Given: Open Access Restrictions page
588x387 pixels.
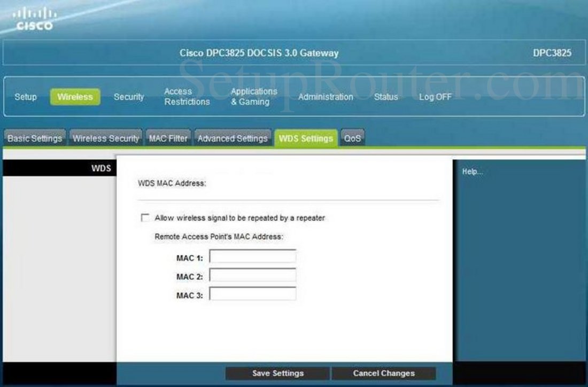Looking at the screenshot, I should click(x=187, y=97).
